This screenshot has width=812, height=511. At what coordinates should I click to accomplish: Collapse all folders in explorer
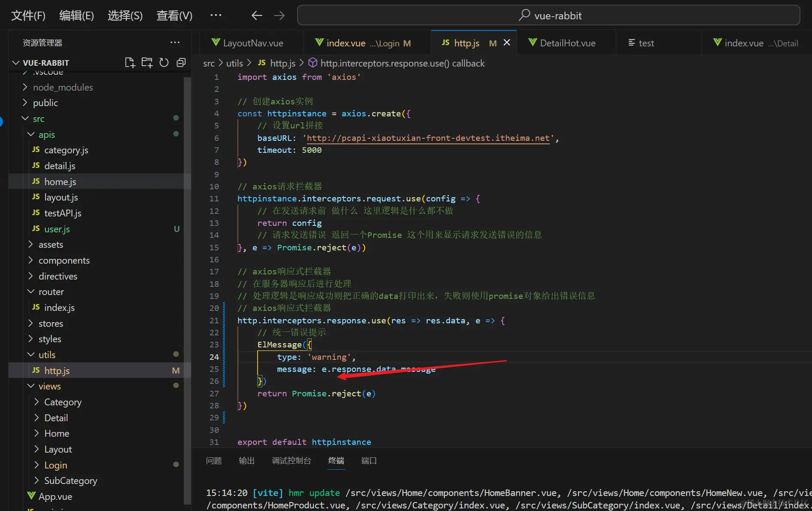(x=181, y=63)
